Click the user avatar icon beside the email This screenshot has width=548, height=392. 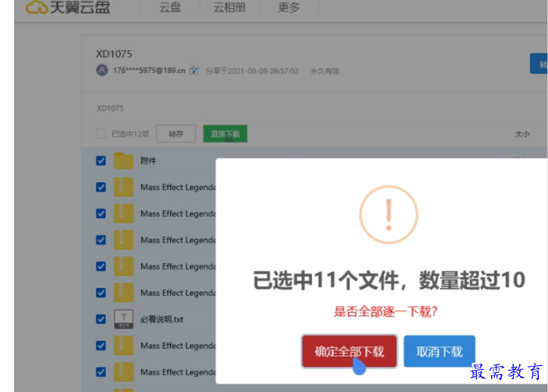coord(101,71)
